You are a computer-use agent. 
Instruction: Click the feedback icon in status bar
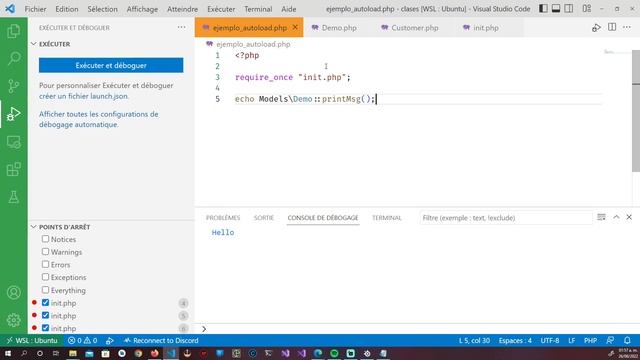point(610,340)
